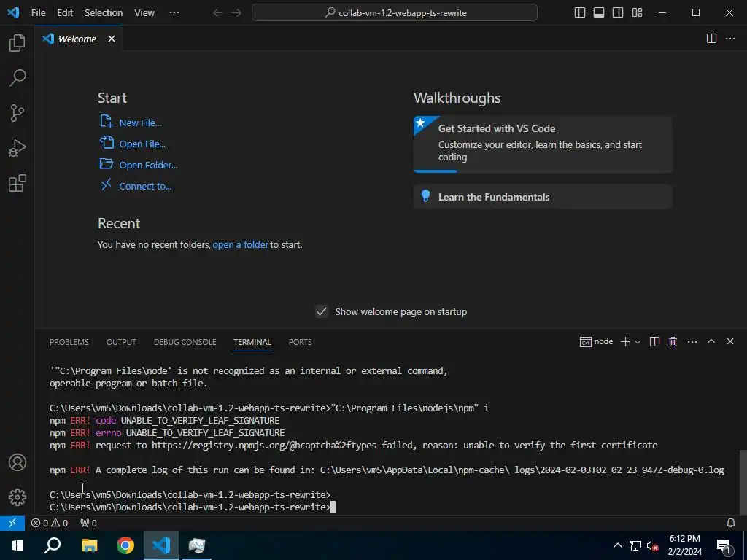Split the terminal
This screenshot has height=560, width=747.
[654, 341]
